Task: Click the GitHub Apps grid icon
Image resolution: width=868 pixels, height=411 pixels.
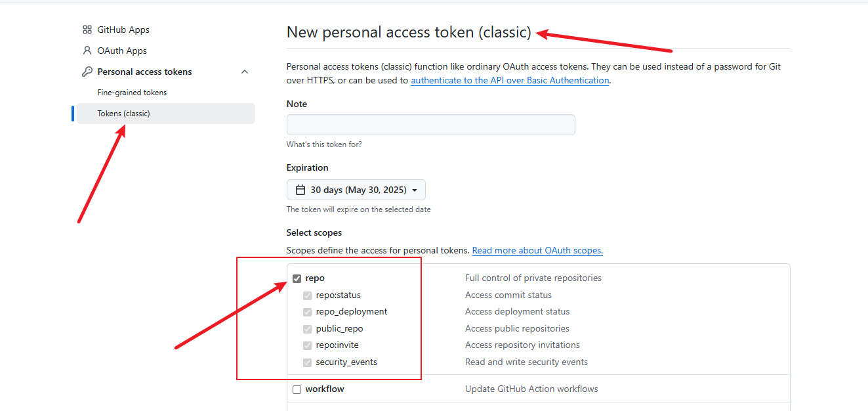Action: pos(87,30)
